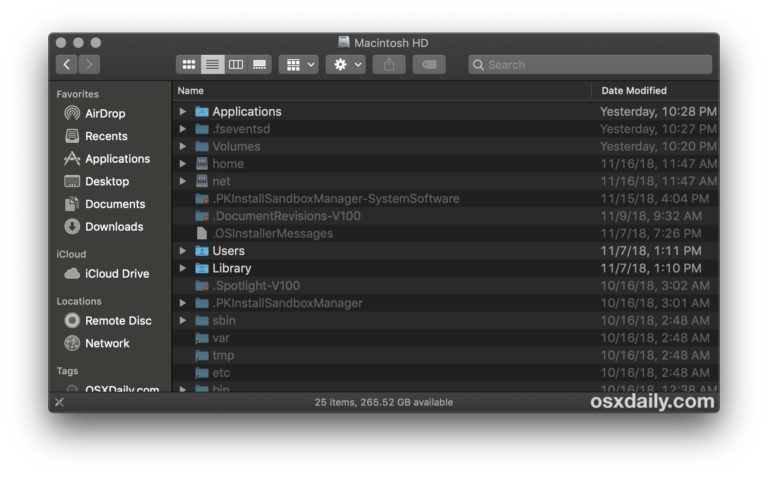Switch to column view
Viewport: 768px width, 477px height.
[x=236, y=65]
